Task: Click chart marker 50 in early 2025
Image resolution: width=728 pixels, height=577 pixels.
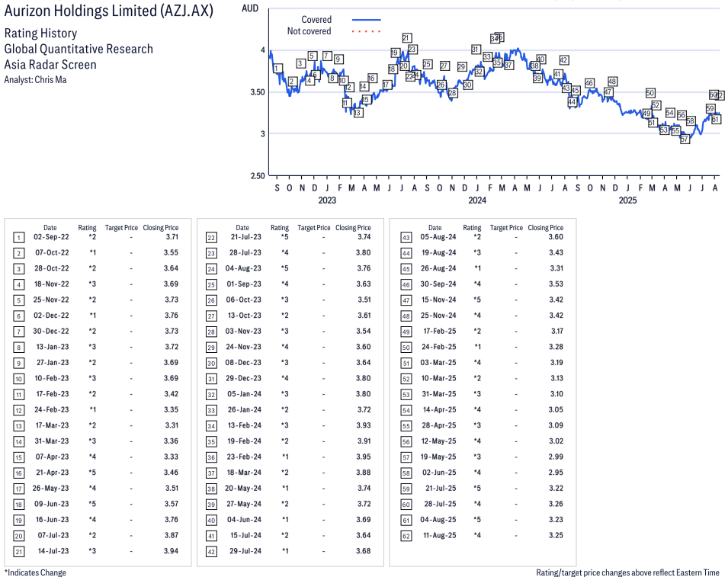Action: click(650, 93)
